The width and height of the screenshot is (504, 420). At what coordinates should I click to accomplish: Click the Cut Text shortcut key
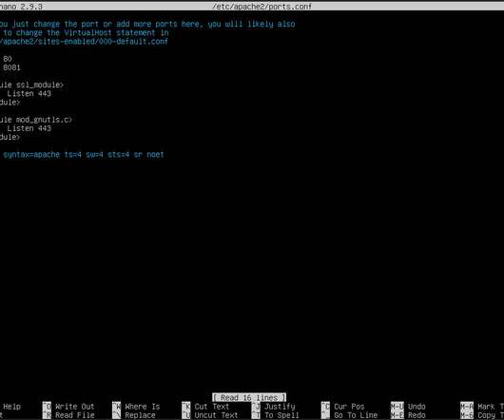click(186, 407)
